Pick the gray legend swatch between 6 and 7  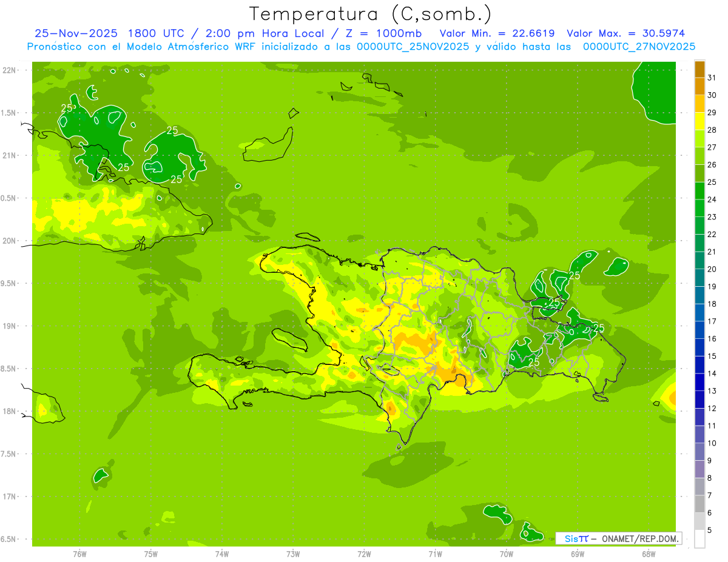click(699, 504)
